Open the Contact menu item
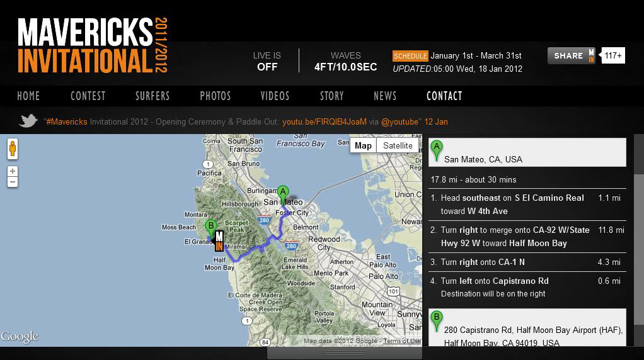 point(444,96)
